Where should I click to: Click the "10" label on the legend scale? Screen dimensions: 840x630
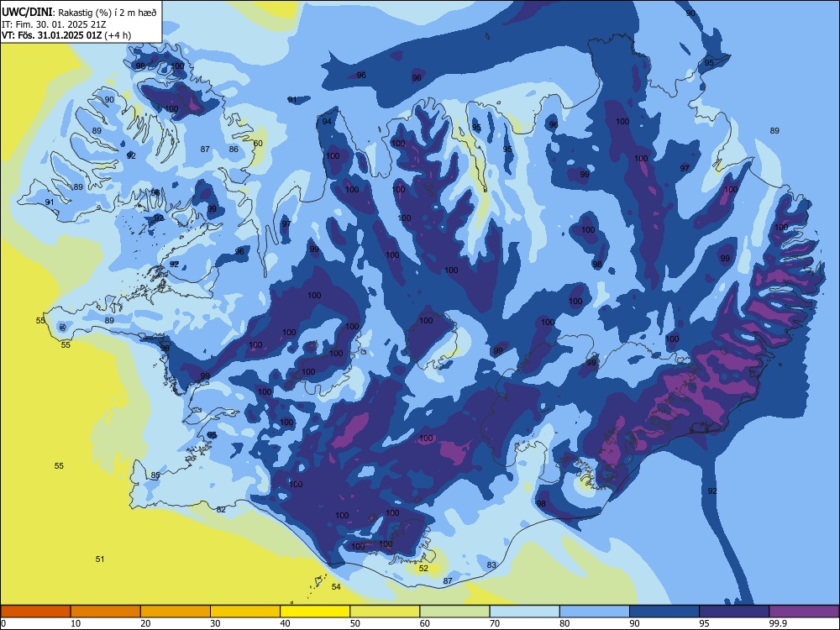[x=76, y=623]
